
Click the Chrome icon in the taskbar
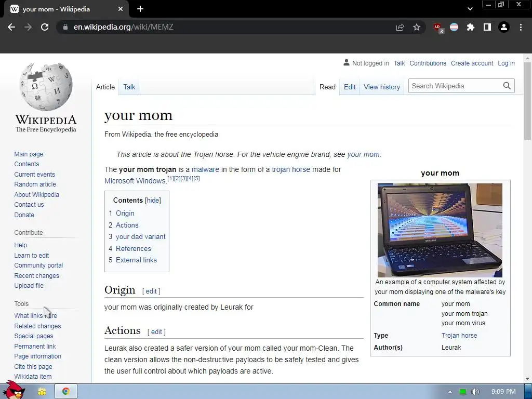click(x=66, y=392)
